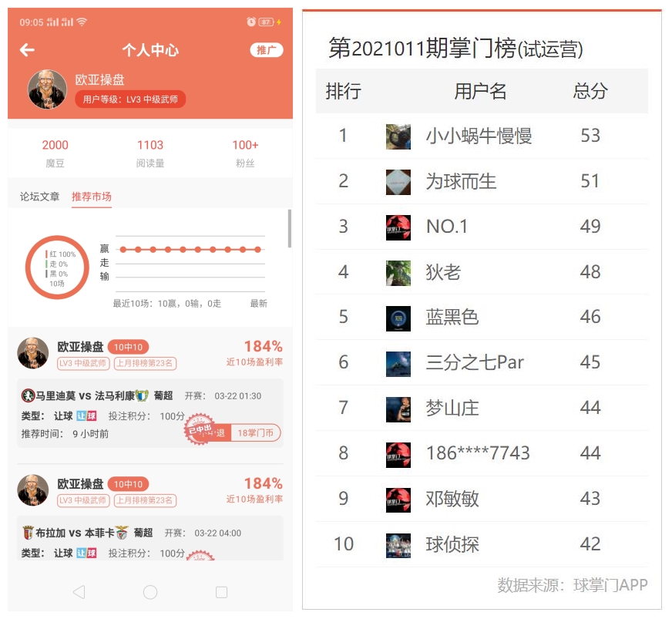Click the 上月排榜第23名 badge in first card
The image size is (672, 619).
[146, 363]
